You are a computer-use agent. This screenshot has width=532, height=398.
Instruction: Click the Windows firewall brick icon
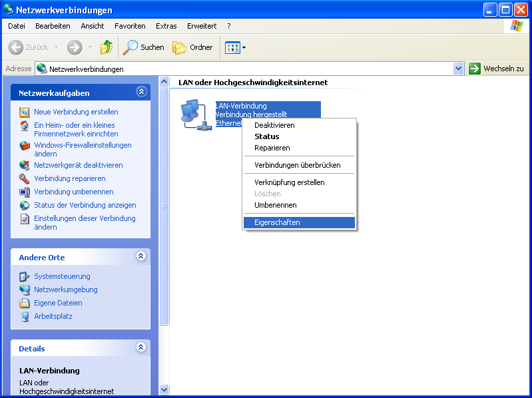(24, 146)
